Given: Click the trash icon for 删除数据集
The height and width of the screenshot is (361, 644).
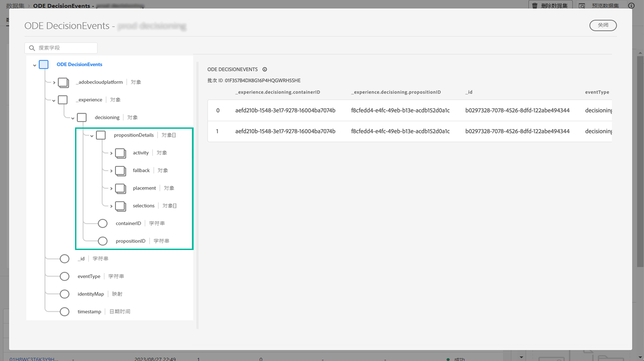Looking at the screenshot, I should 535,6.
